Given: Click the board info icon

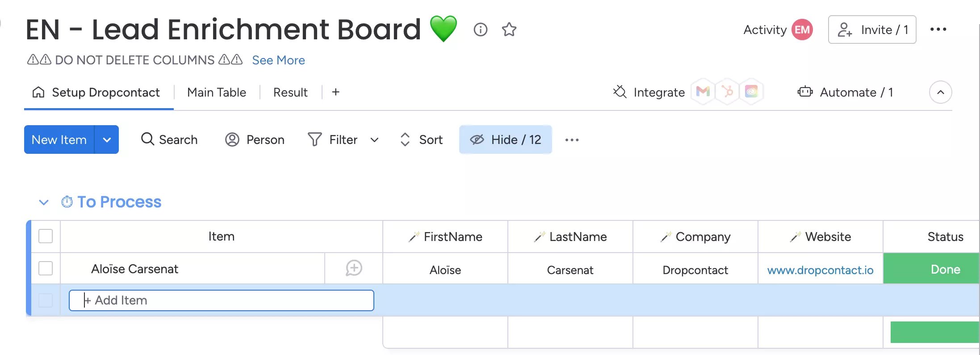Looking at the screenshot, I should (480, 30).
